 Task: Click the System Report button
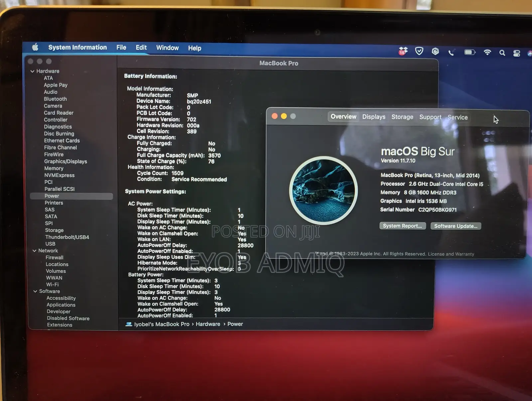point(402,226)
